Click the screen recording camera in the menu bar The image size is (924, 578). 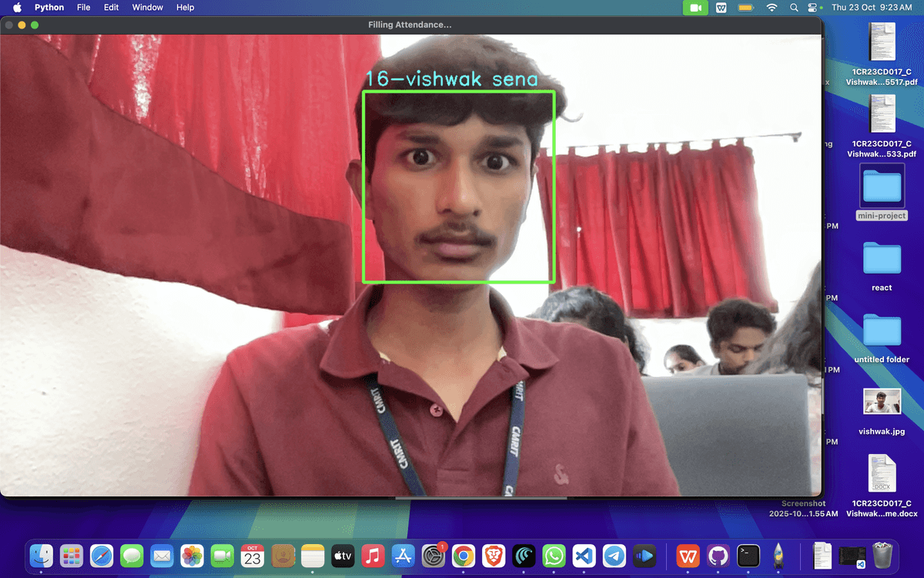click(x=695, y=8)
